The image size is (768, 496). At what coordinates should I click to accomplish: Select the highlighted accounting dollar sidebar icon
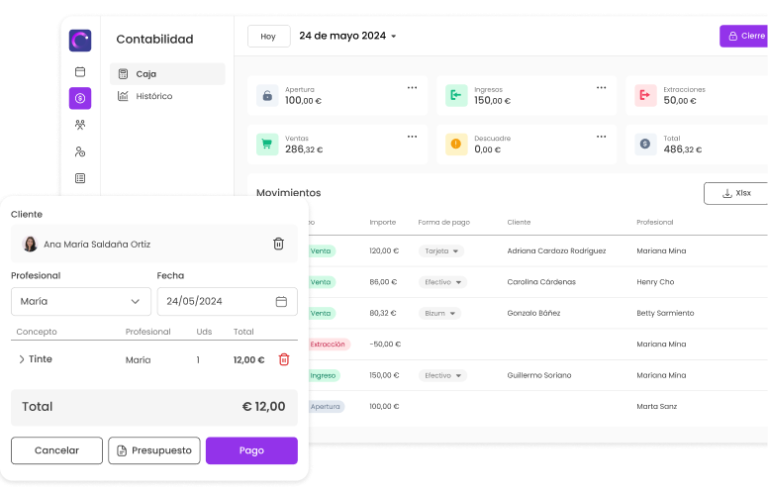(x=80, y=98)
